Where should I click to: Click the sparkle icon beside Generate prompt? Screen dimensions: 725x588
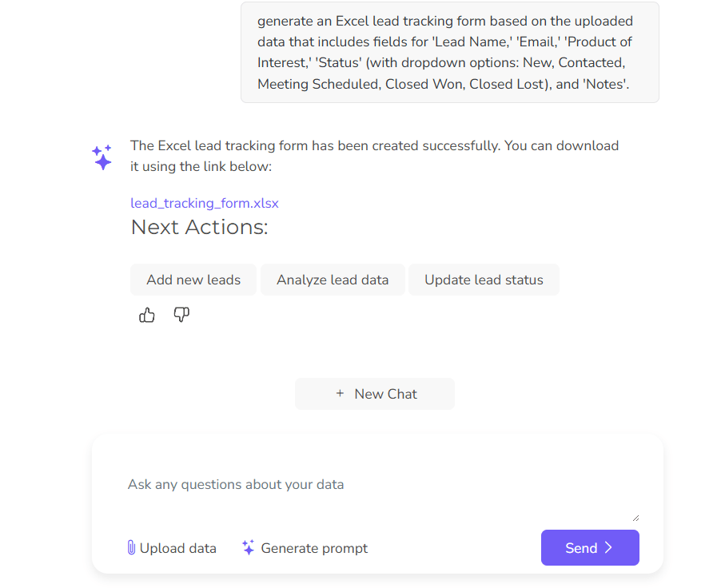tap(249, 547)
